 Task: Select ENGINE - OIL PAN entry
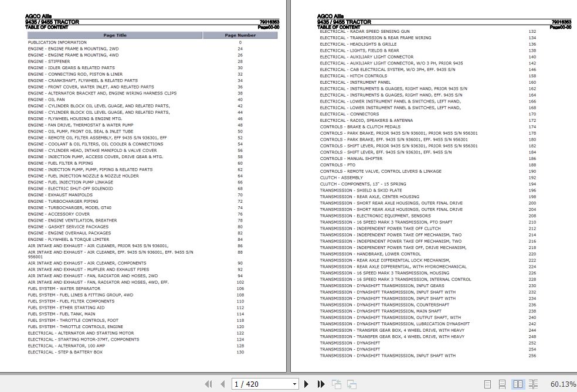tap(46, 100)
